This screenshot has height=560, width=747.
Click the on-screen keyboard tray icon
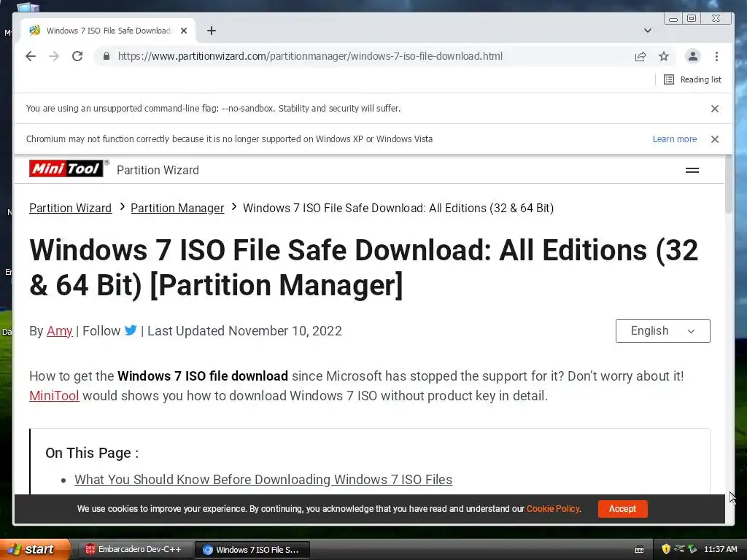click(639, 550)
